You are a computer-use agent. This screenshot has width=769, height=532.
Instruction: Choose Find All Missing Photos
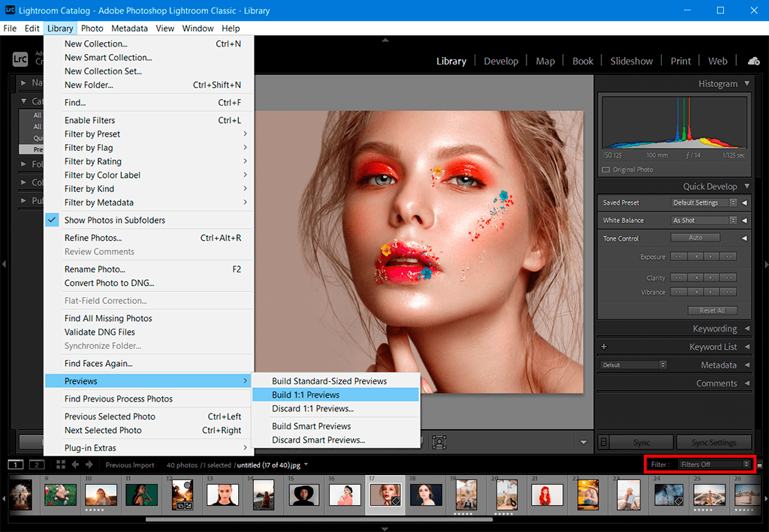coord(149,318)
